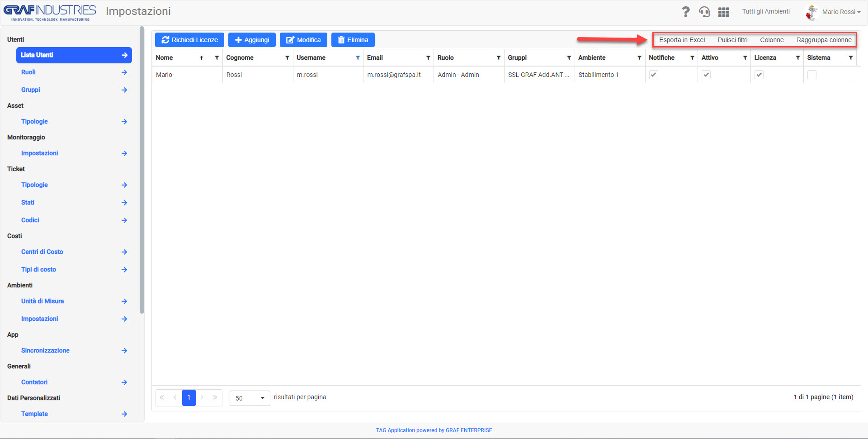The height and width of the screenshot is (439, 868).
Task: Click the filter icon in Email column
Action: tap(428, 58)
